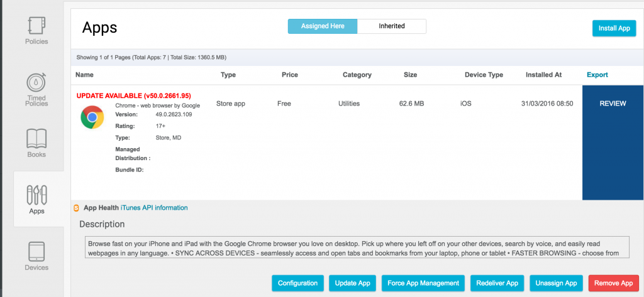Screen dimensions: 644x297
Task: Click the 'iOS' device type cell
Action: (466, 104)
